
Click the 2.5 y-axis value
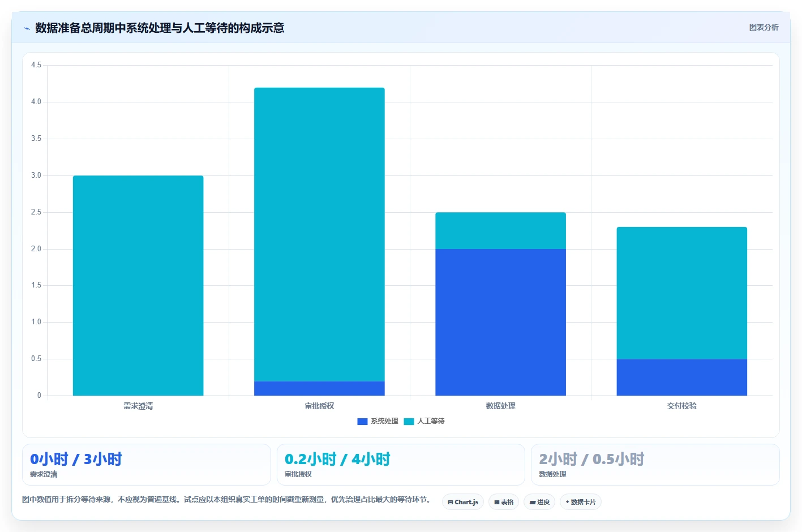[x=36, y=212]
